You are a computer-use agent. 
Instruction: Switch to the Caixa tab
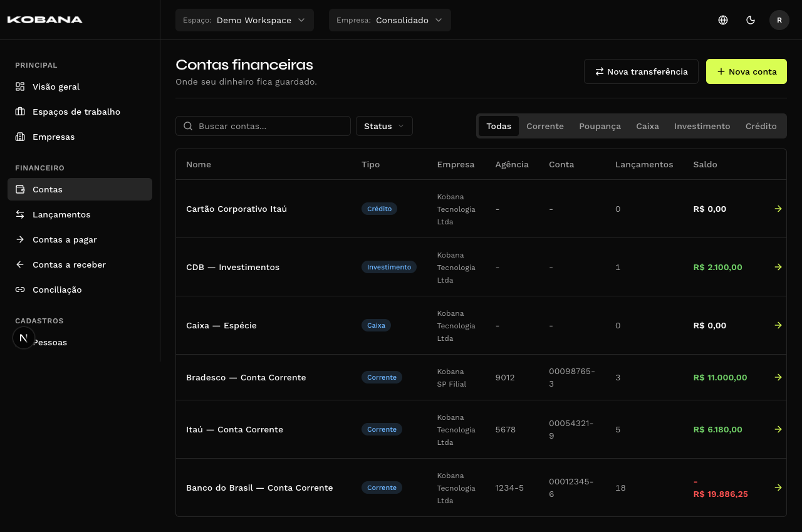[x=647, y=126]
